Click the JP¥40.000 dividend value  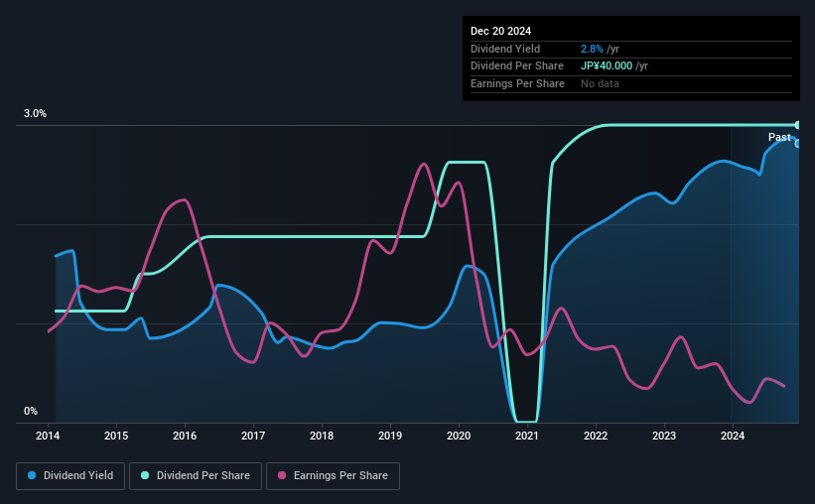pyautogui.click(x=607, y=66)
